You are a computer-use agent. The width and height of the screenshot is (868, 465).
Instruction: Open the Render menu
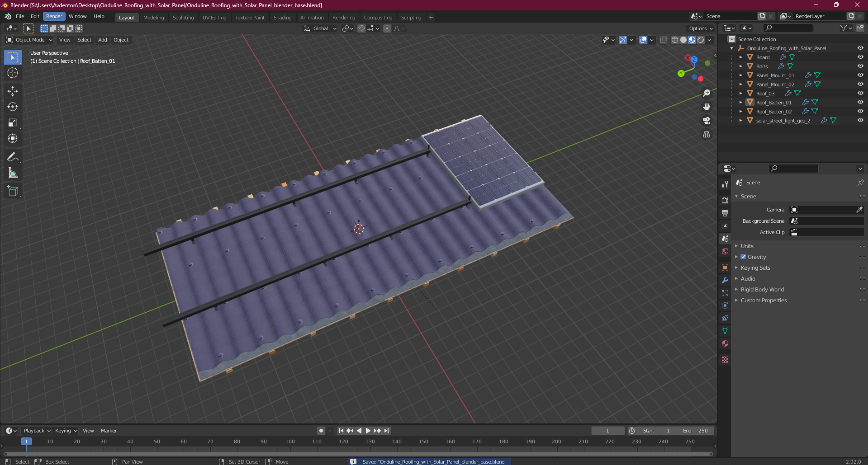(54, 16)
